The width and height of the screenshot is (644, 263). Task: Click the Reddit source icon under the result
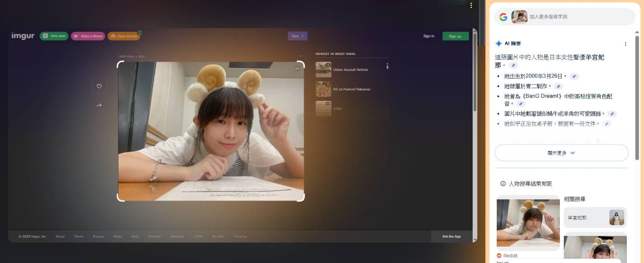499,256
